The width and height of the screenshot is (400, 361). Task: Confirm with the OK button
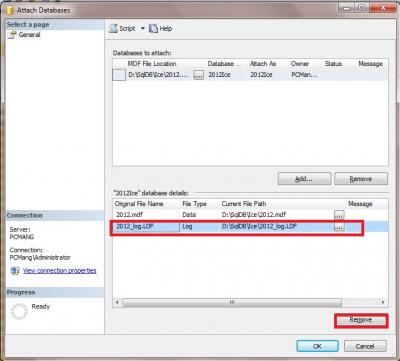point(317,346)
